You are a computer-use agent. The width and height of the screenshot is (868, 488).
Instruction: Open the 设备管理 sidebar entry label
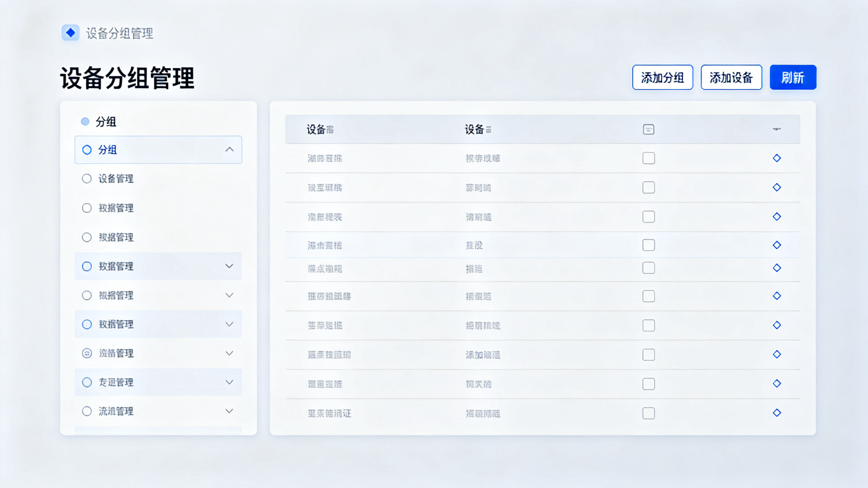click(116, 179)
